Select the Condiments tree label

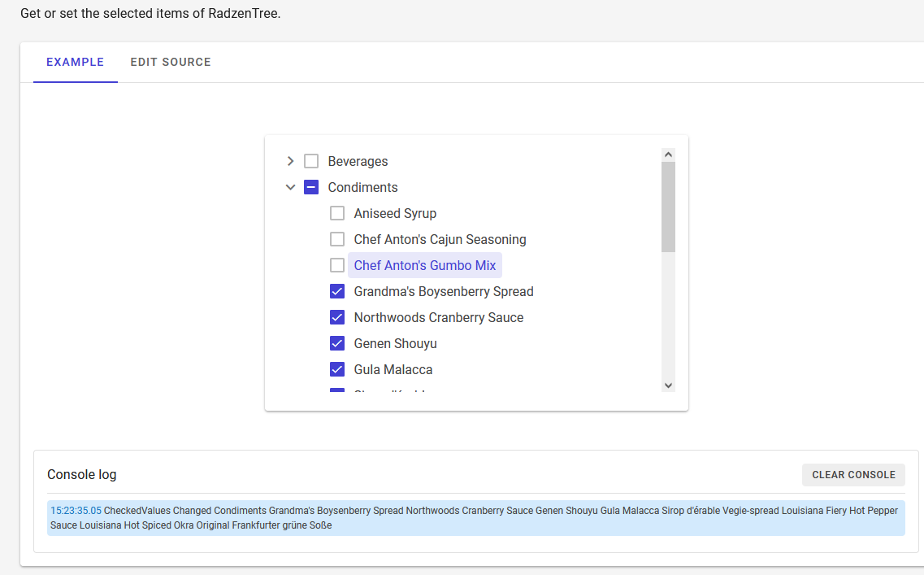362,187
